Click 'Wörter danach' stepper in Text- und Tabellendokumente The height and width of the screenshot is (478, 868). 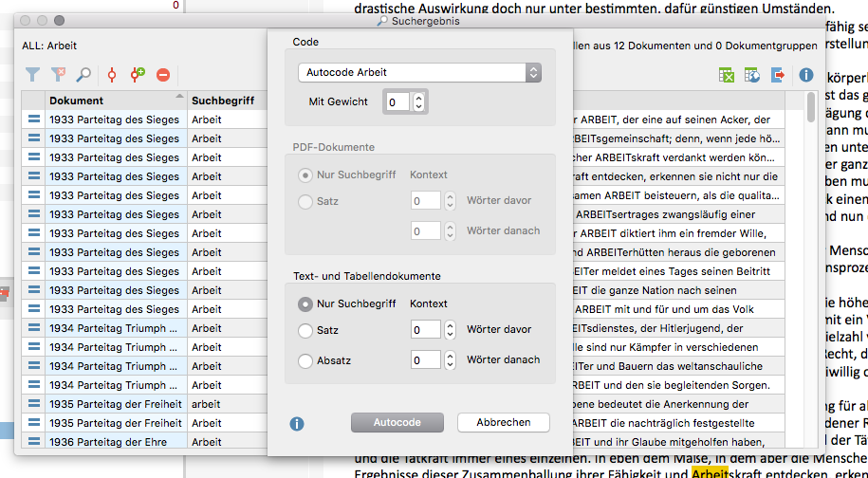450,360
